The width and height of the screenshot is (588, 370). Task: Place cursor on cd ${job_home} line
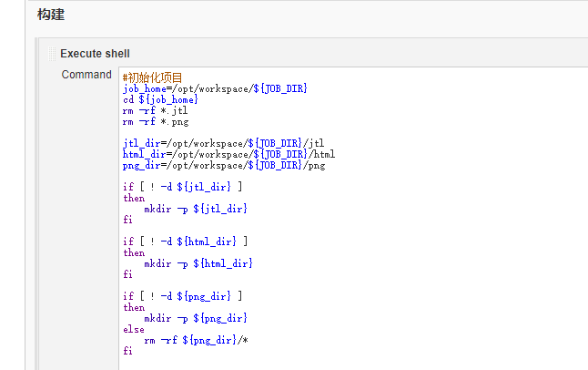click(x=160, y=99)
